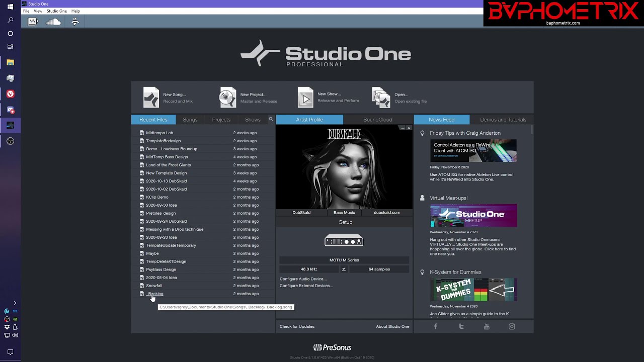Click About Studio One
This screenshot has height=362, width=644.
(x=392, y=326)
